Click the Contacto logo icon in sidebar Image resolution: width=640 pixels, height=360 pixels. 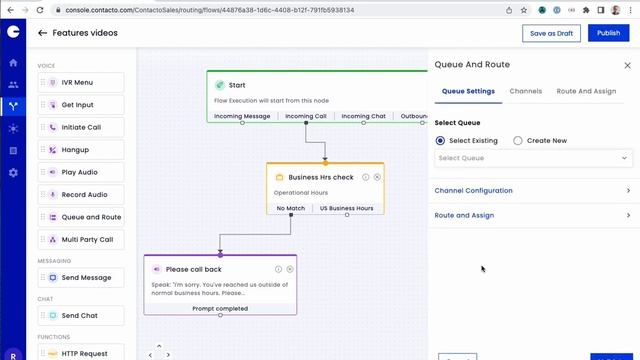pos(13,31)
